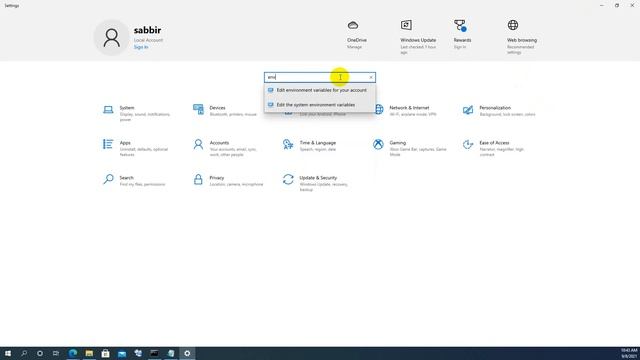Image resolution: width=640 pixels, height=360 pixels.
Task: Open Time & Language settings
Action: 310,145
